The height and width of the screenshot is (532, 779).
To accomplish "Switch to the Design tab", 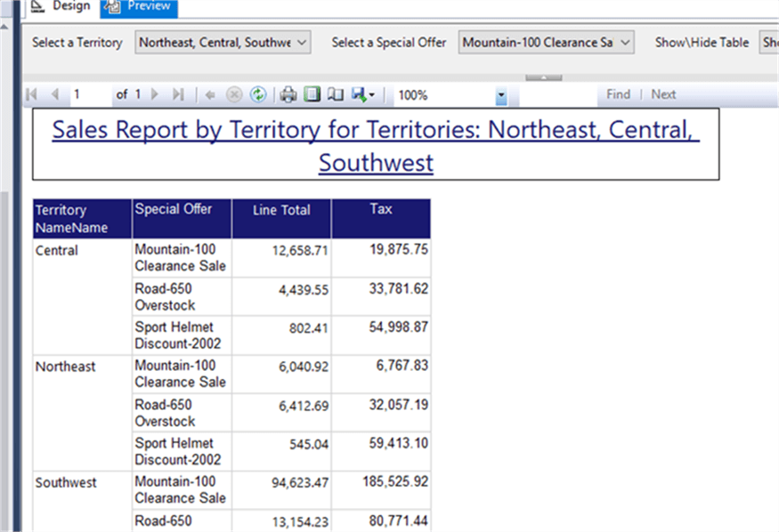I will click(x=61, y=6).
